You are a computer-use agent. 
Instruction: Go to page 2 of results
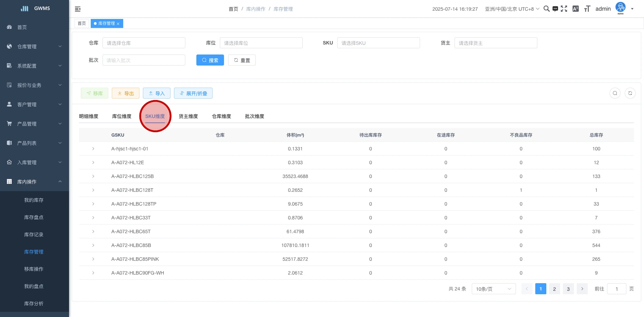554,289
